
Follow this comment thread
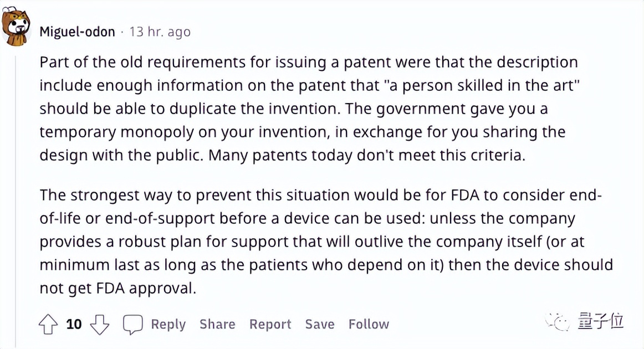pyautogui.click(x=369, y=325)
